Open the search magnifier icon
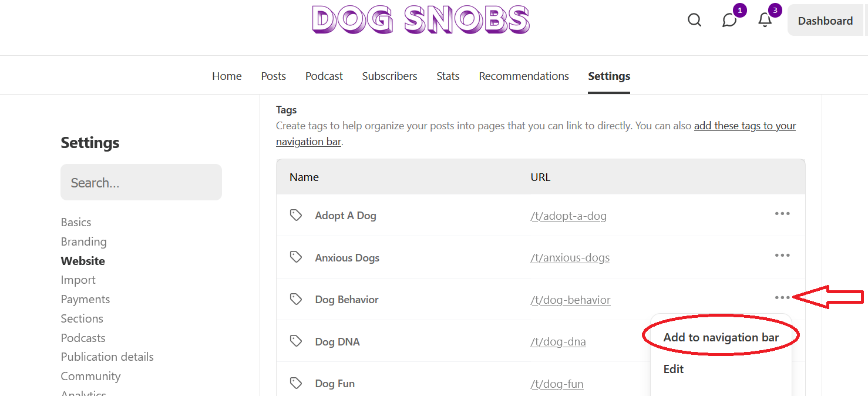The height and width of the screenshot is (396, 868). 694,19
